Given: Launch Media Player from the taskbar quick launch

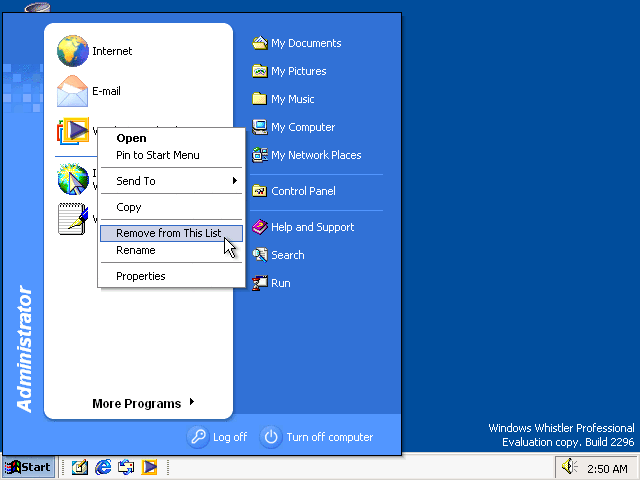Looking at the screenshot, I should [149, 467].
